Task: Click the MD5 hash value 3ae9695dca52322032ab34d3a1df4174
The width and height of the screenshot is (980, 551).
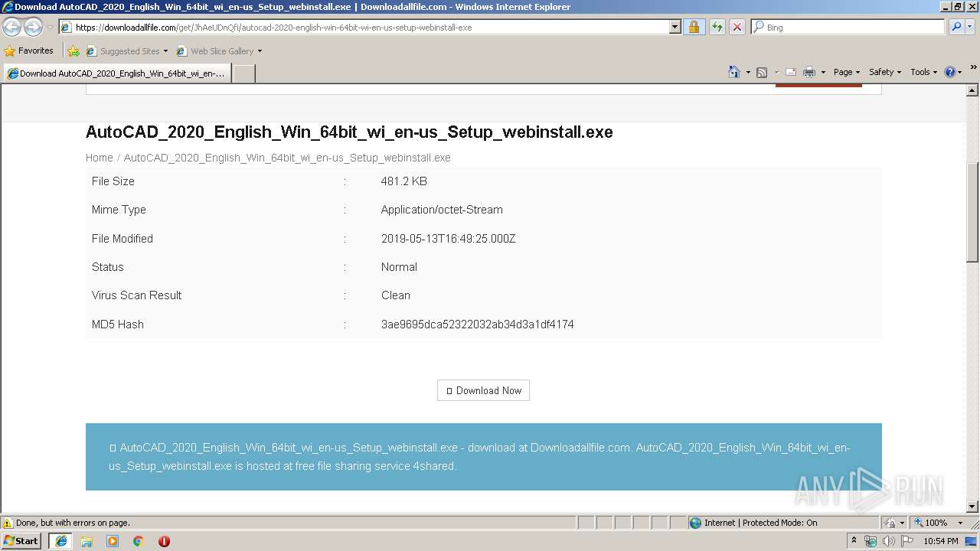Action: tap(478, 324)
